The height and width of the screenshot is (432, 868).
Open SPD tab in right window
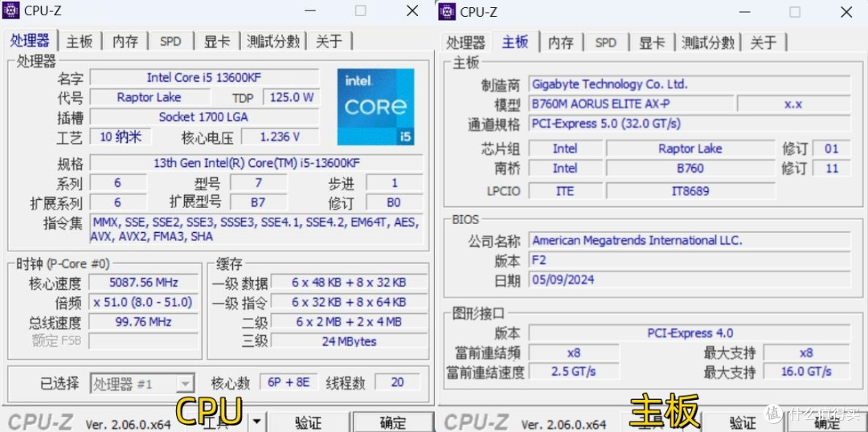606,43
